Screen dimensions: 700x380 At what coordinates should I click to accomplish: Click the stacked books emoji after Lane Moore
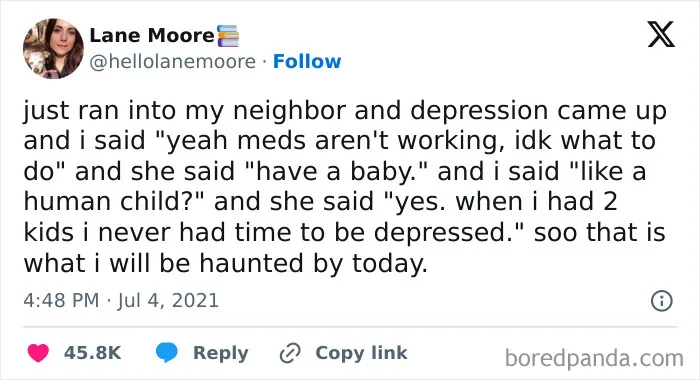coord(228,36)
